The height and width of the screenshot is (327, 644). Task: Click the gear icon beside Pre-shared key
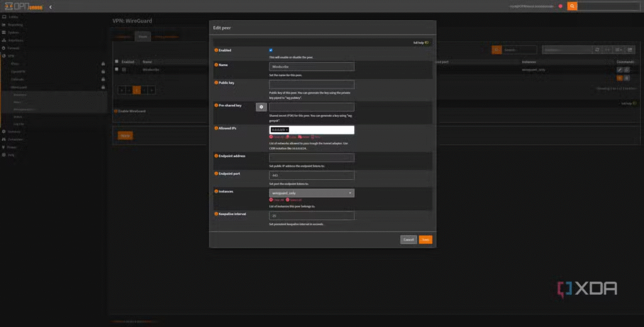[x=261, y=107]
